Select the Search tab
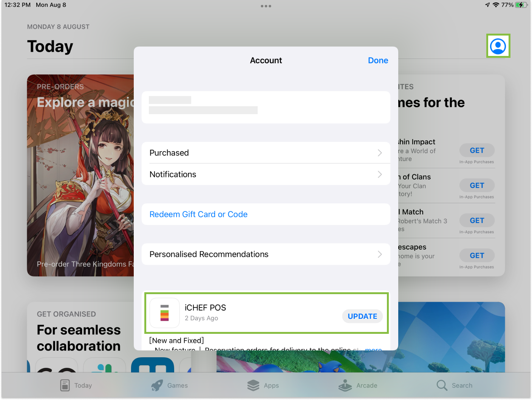Screen dimensions: 532x400 (x=454, y=385)
